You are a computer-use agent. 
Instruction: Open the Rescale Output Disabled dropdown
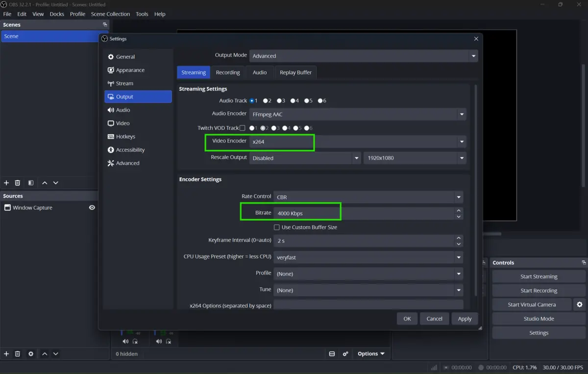click(x=305, y=158)
